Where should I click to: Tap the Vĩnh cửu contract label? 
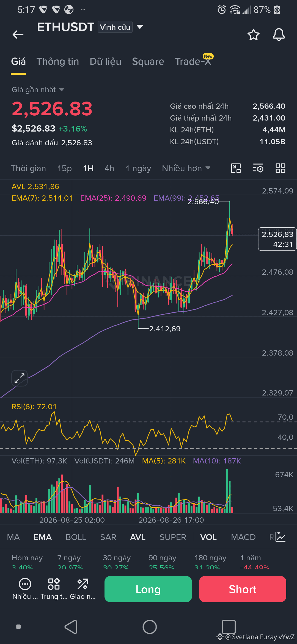115,27
